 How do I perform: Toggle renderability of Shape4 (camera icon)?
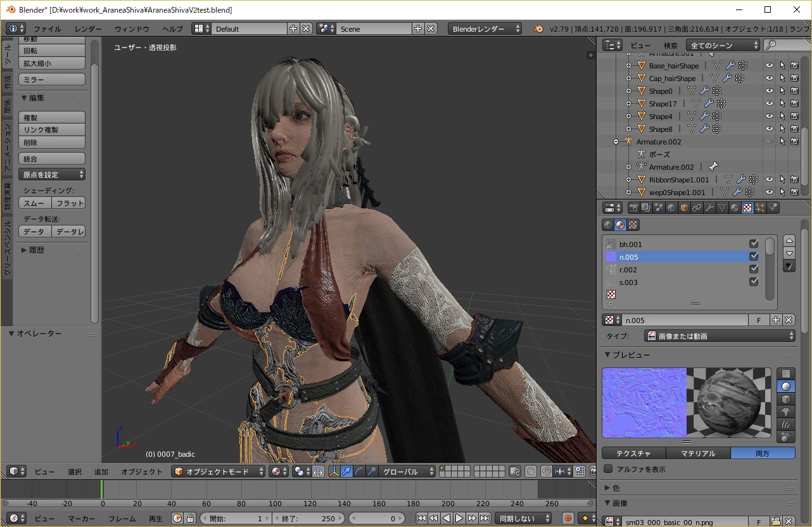point(794,117)
